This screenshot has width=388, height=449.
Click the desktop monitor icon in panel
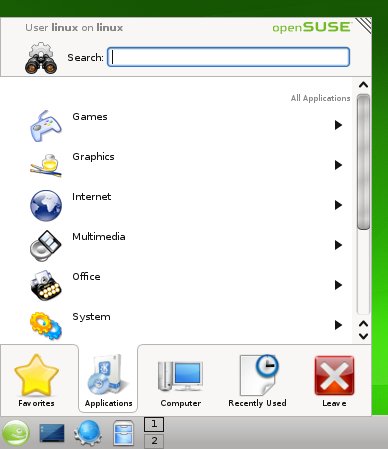pyautogui.click(x=52, y=433)
